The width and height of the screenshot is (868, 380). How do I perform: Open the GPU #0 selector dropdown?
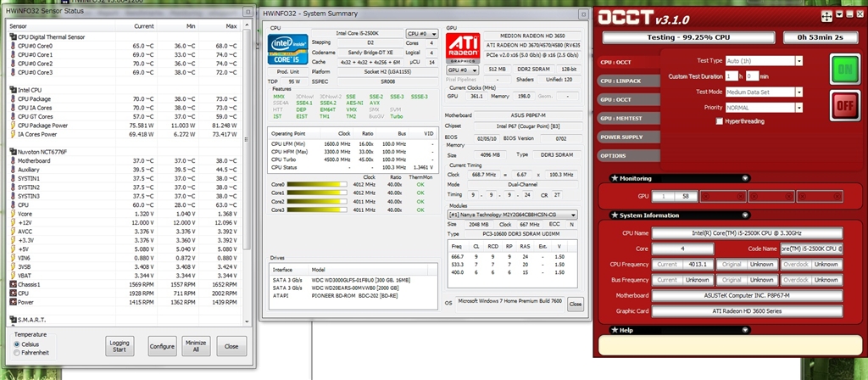tap(462, 70)
